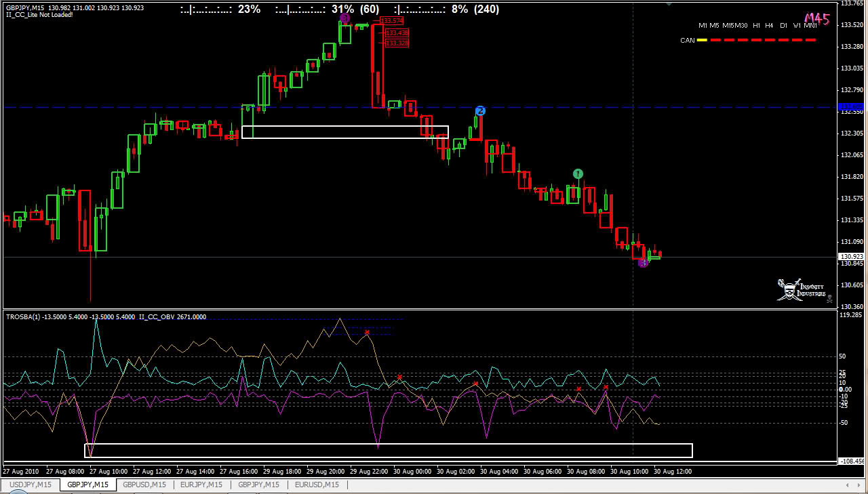Click the purple marker below the latest candles
The image size is (868, 494).
pos(643,263)
